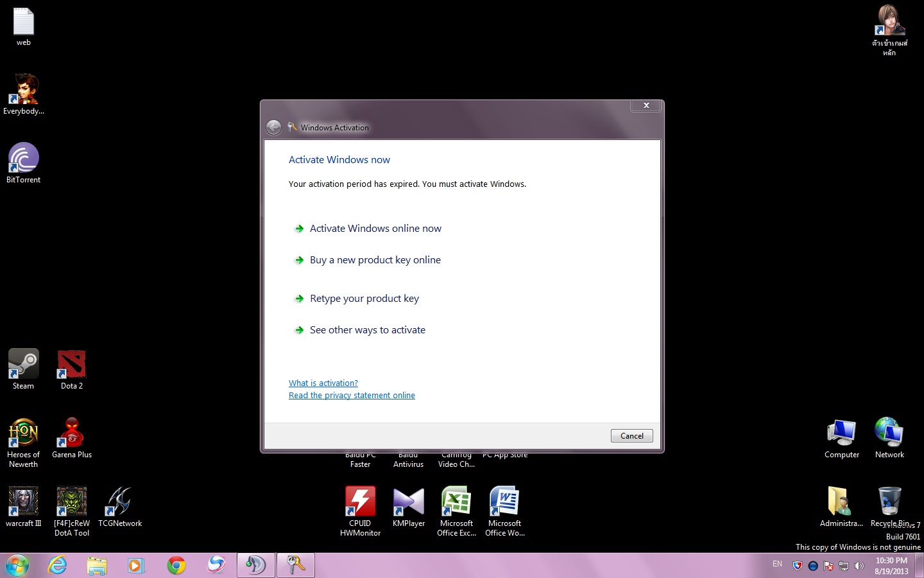The width and height of the screenshot is (924, 578).
Task: Launch Internet Explorer from the taskbar
Action: click(58, 566)
